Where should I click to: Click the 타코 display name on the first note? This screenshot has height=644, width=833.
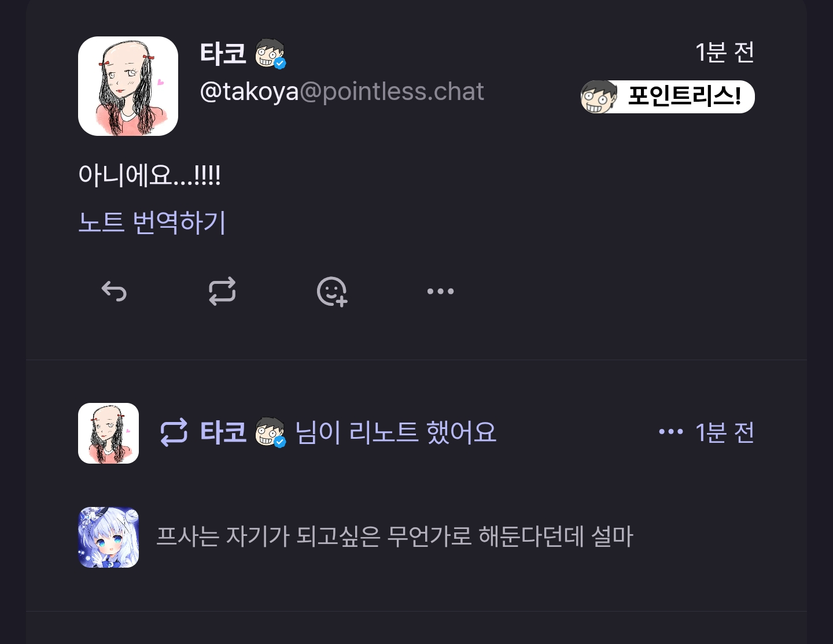click(x=223, y=53)
